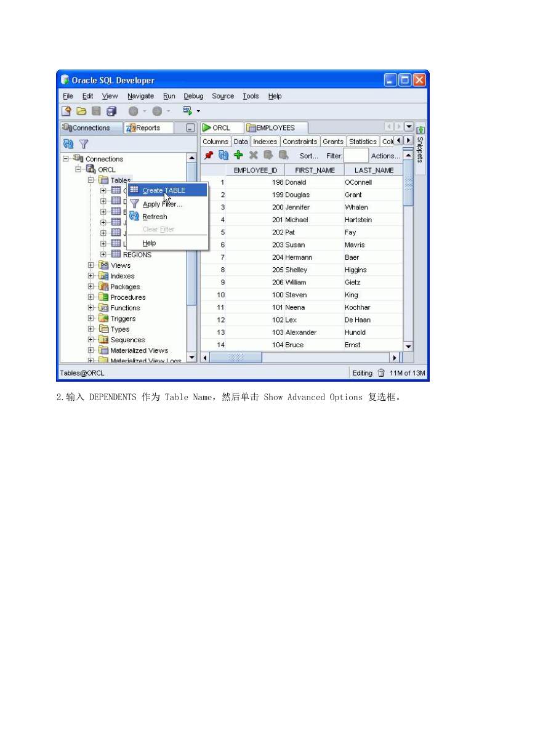Viewport: 535px width, 756px height.
Task: Click the green plus Insert Row icon
Action: (238, 156)
